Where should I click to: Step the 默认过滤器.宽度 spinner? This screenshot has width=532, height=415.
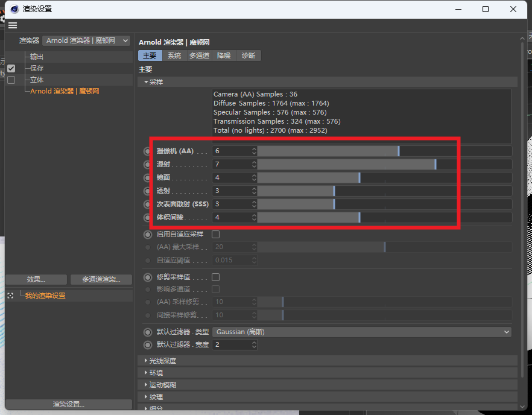254,345
